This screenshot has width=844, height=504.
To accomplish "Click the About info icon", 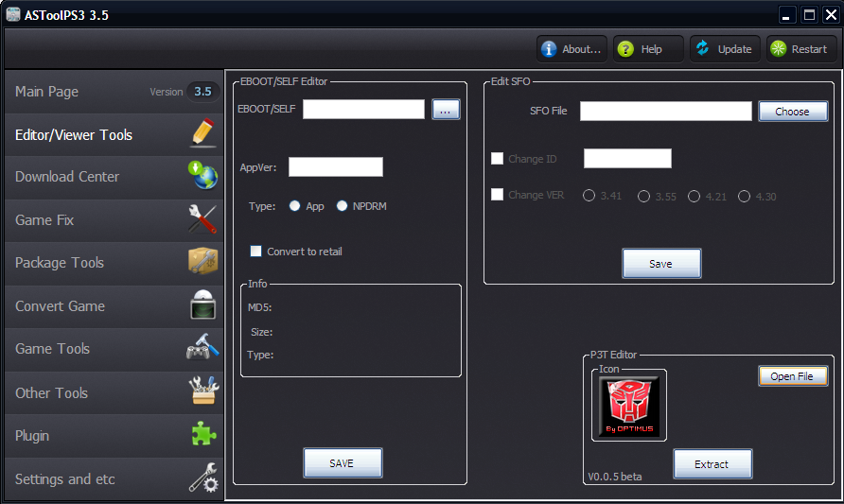I will click(549, 49).
